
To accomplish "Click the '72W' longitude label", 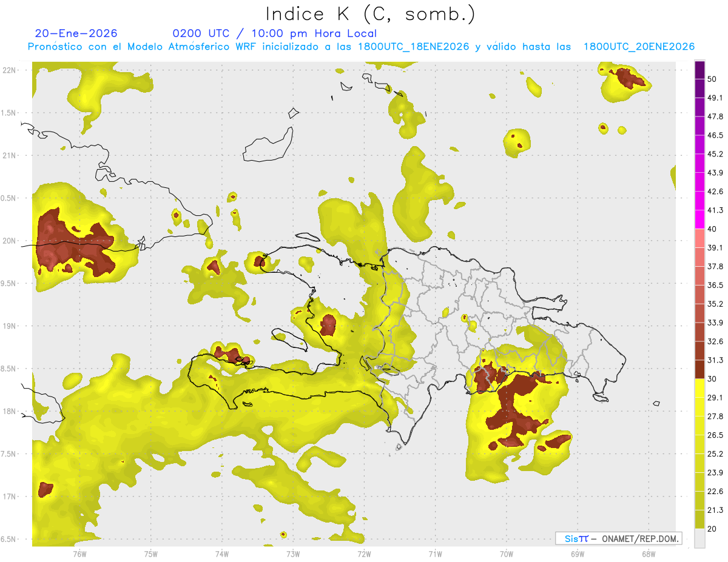I will pos(365,554).
